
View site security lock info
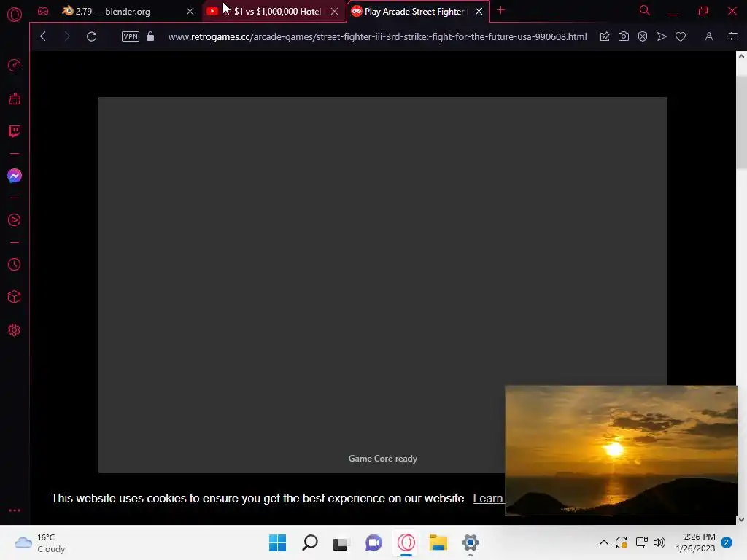pos(150,36)
